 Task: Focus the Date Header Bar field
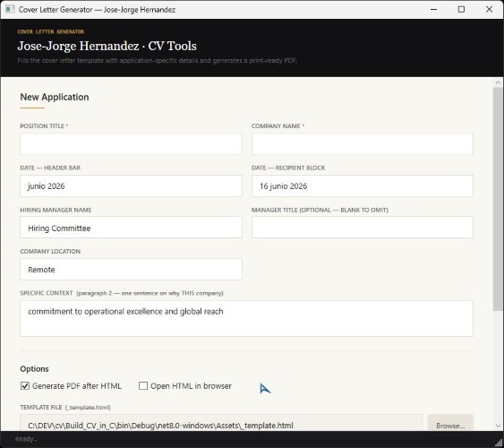click(x=131, y=185)
